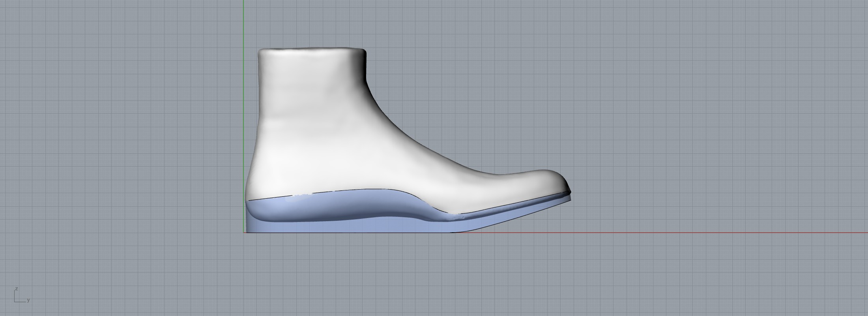Click the origin where green and red axes meet
868x316 pixels.
pyautogui.click(x=244, y=232)
